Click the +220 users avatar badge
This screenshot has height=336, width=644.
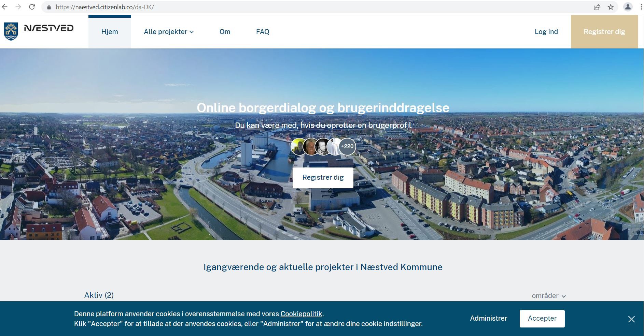click(x=347, y=146)
